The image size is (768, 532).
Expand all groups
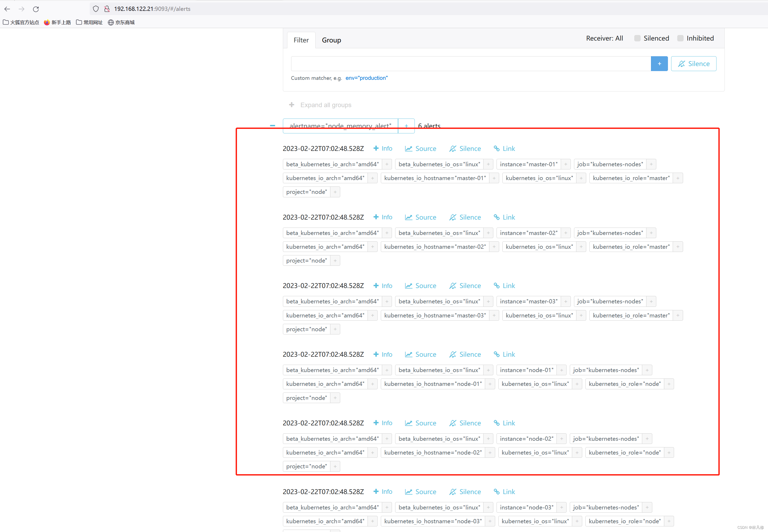320,105
